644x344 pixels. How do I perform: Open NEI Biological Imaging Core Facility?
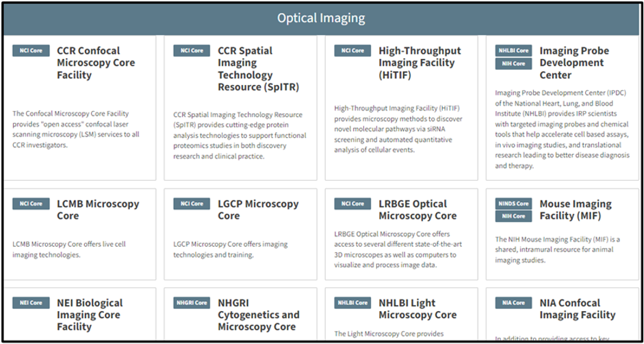coord(90,315)
